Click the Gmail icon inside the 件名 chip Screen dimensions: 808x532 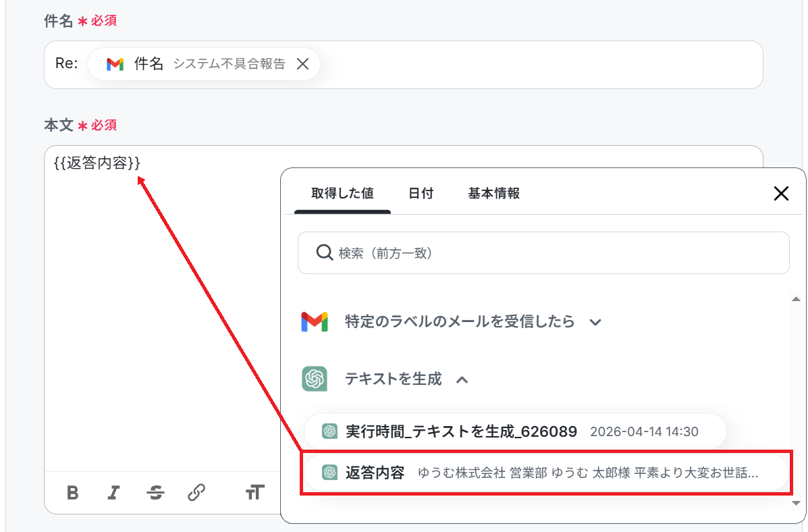point(115,64)
